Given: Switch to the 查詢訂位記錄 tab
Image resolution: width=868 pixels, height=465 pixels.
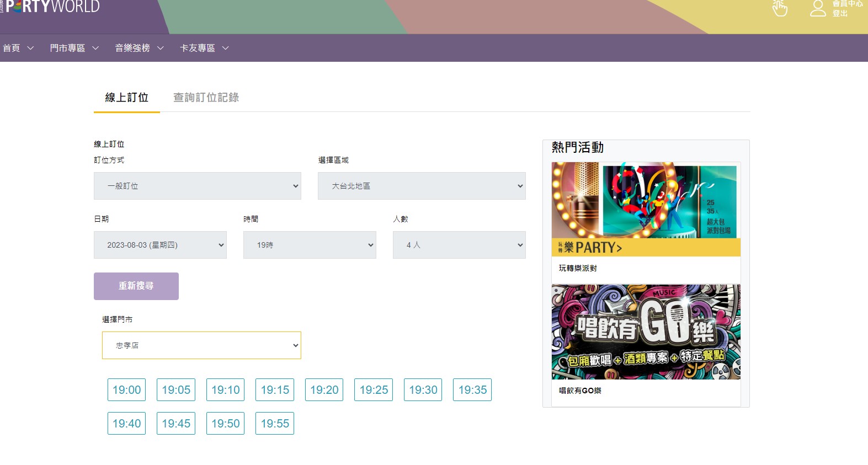Looking at the screenshot, I should click(x=206, y=98).
